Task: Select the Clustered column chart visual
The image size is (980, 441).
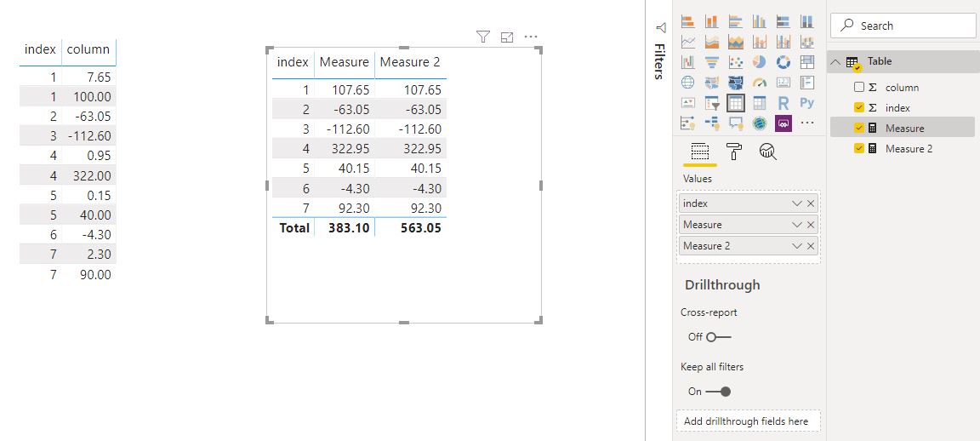Action: [x=760, y=22]
